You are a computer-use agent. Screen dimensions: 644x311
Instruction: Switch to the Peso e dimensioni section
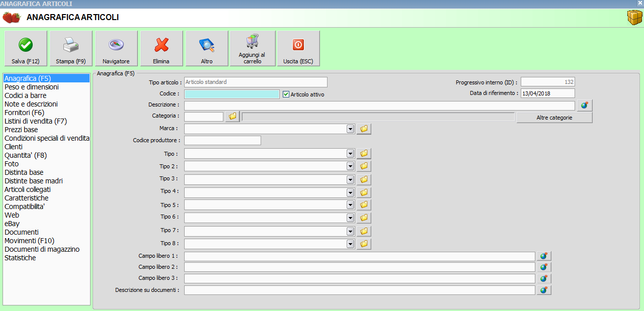click(31, 87)
